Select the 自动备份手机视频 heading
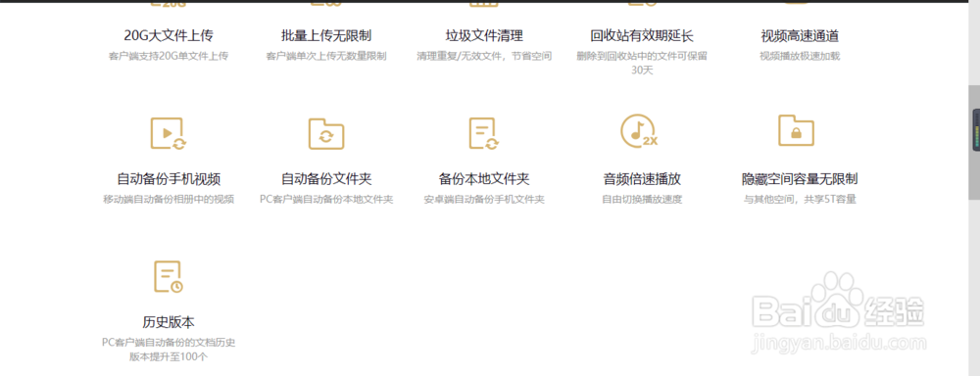Screen dimensions: 980x376 pos(169,179)
